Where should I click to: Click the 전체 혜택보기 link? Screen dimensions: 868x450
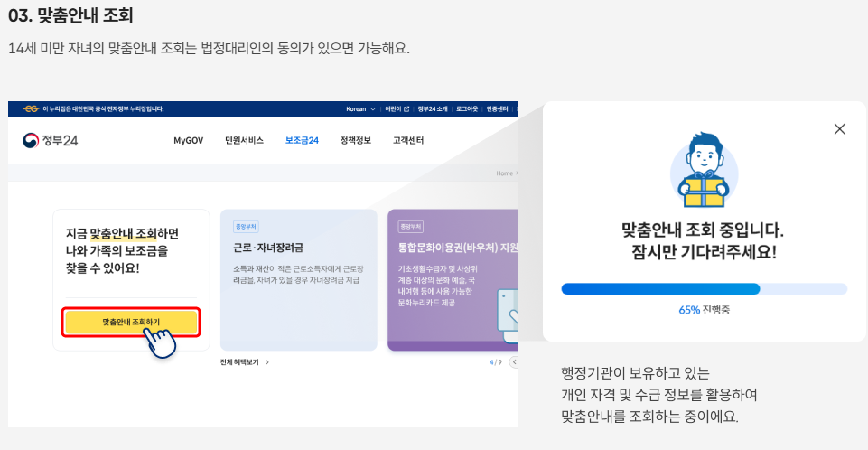click(x=239, y=362)
